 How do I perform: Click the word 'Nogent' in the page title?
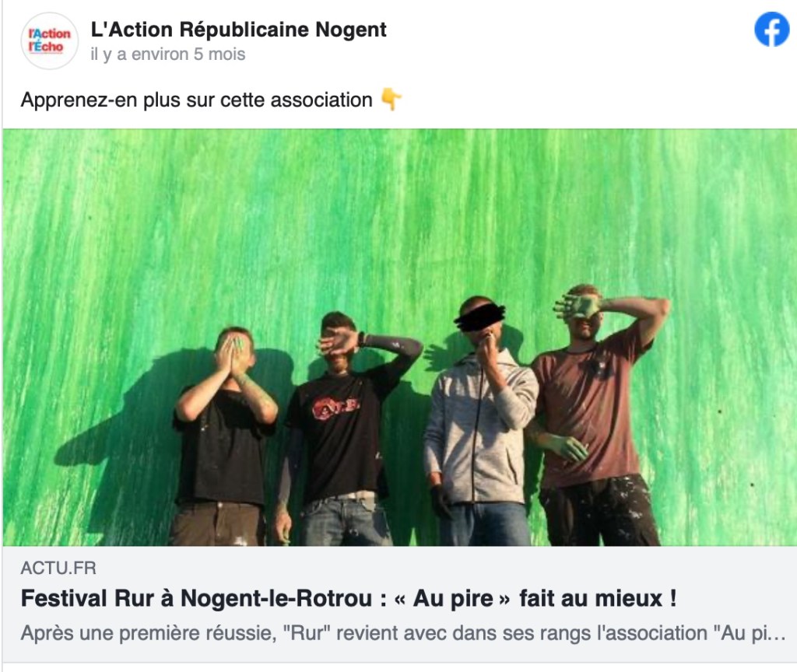tap(351, 30)
